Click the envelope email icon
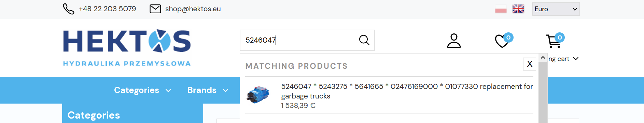The image size is (644, 123). click(x=155, y=9)
